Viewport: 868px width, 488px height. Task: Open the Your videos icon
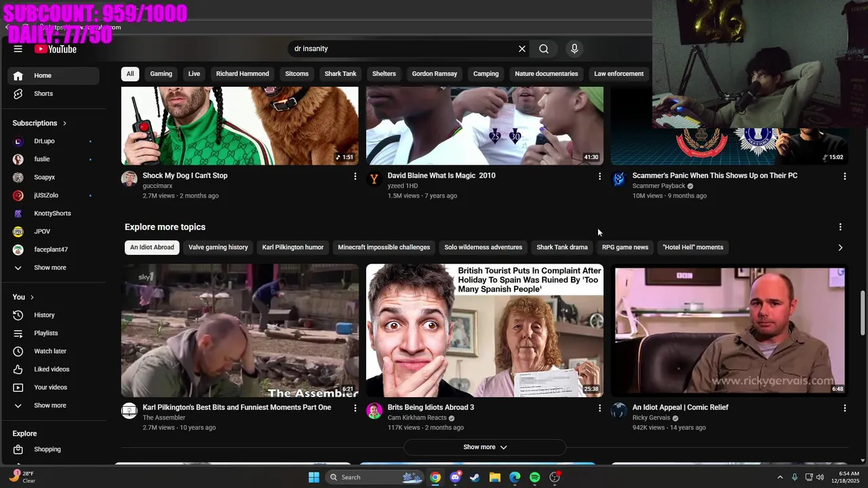tap(18, 387)
